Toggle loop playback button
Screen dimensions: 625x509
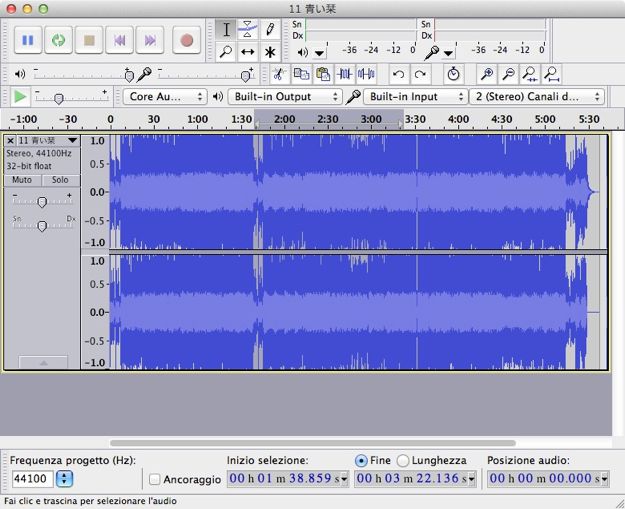tap(59, 40)
